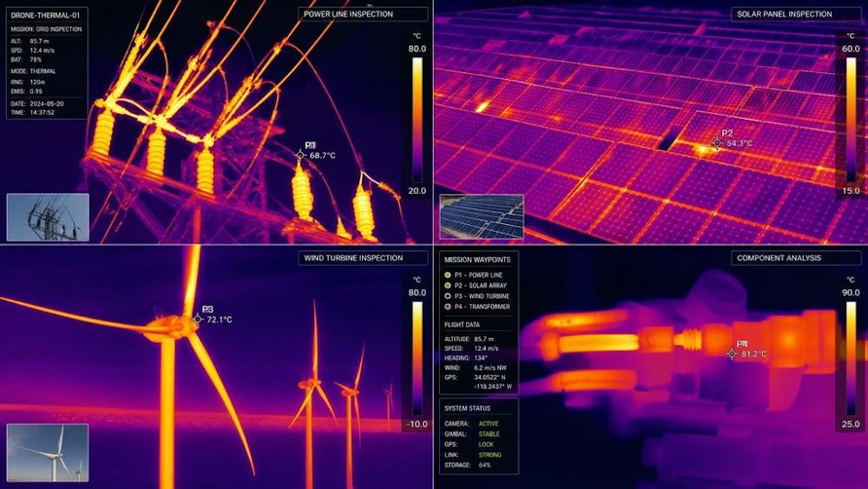
Task: Click the P2 crosshair marker on the solar panel
Action: [x=717, y=143]
